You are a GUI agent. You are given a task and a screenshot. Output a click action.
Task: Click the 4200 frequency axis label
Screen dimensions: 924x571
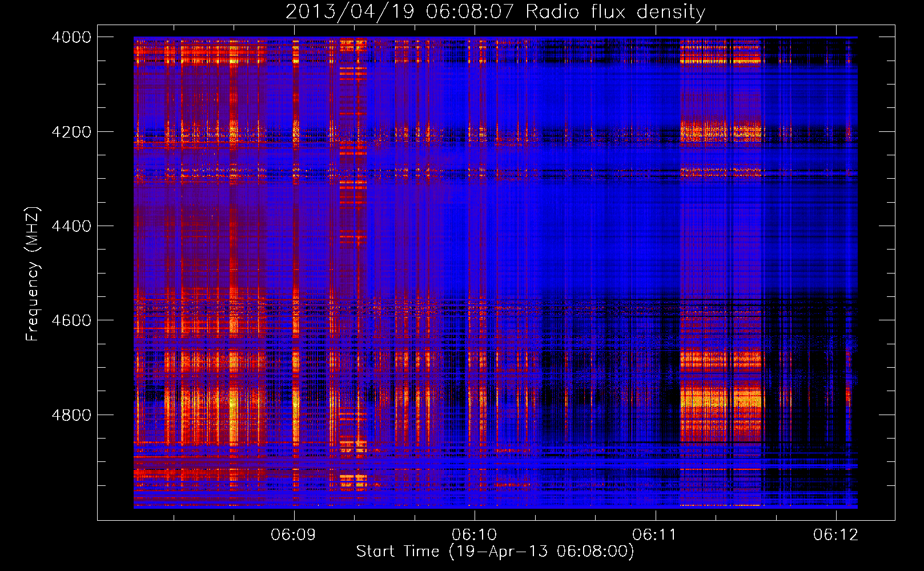tap(71, 131)
